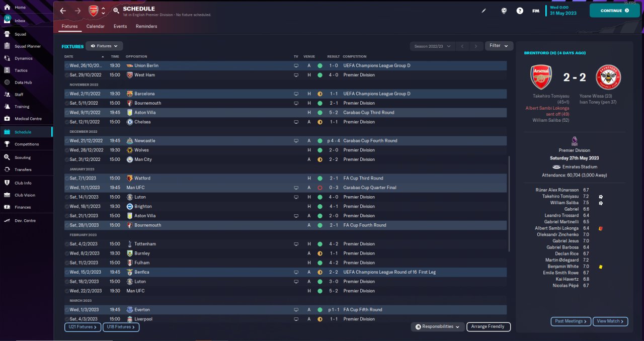Screen dimensions: 644x341
Task: Click red card icon beside Sambi Lokonga
Action: tap(601, 228)
